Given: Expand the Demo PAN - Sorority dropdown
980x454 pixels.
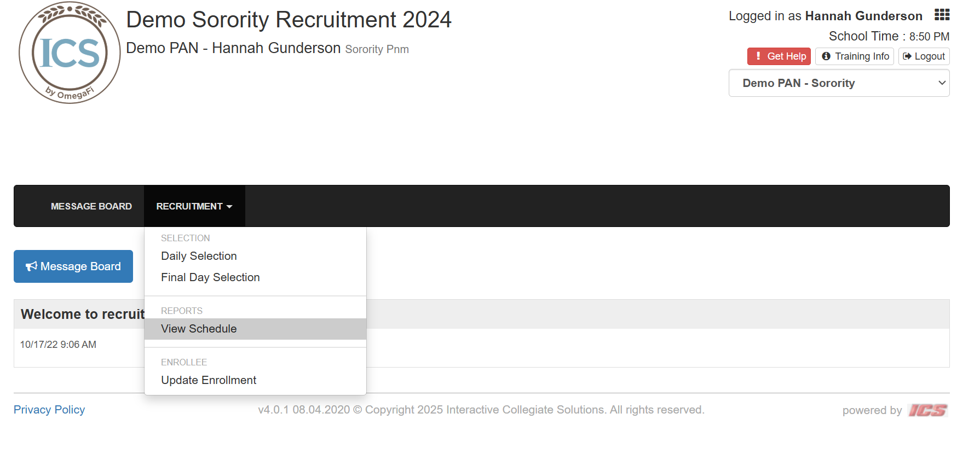Looking at the screenshot, I should point(839,83).
